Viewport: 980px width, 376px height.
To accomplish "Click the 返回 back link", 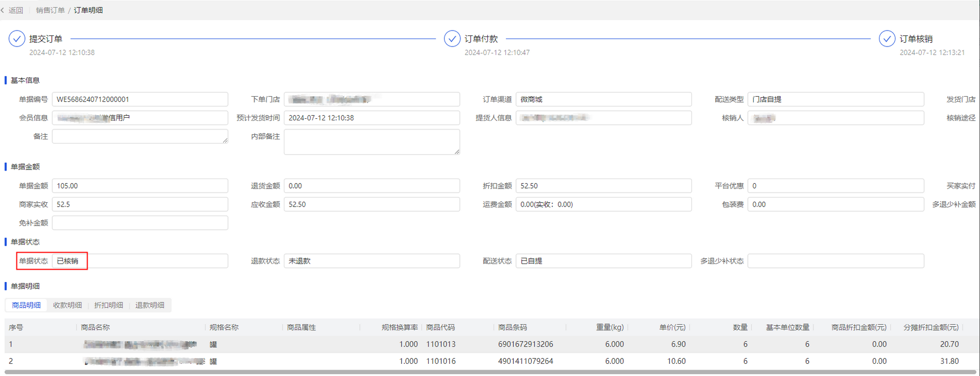I will coord(16,10).
